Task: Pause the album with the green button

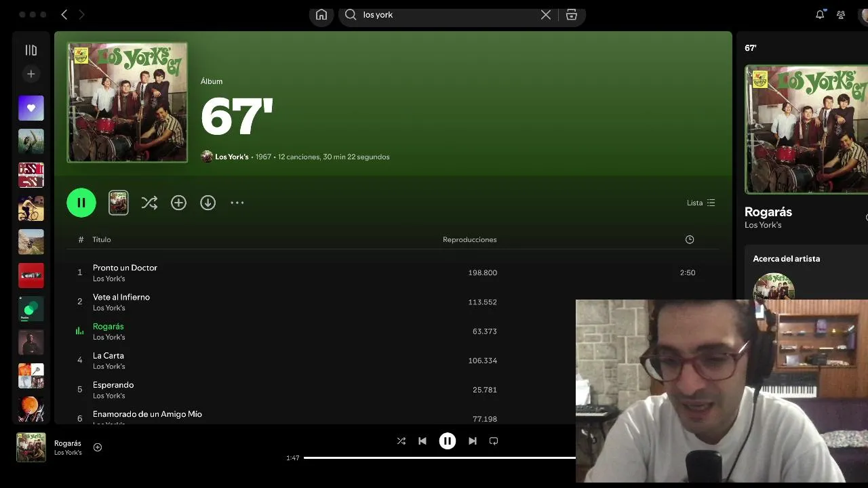Action: [x=81, y=203]
